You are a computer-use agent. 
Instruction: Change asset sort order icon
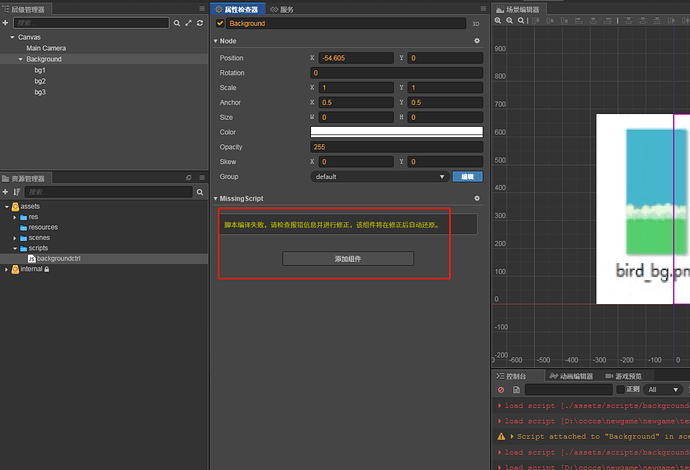click(x=17, y=192)
